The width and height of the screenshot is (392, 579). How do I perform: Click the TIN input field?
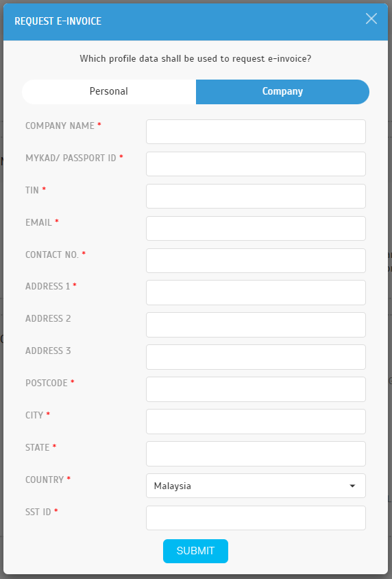[256, 196]
